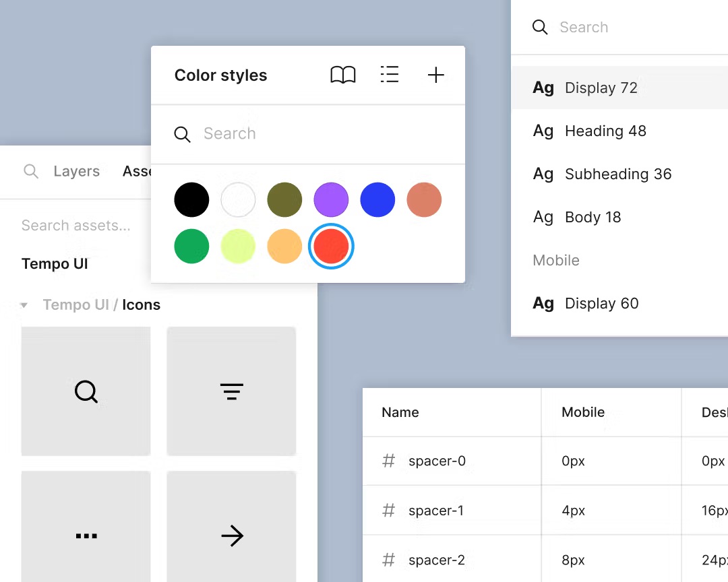Select the right arrow icon in Tempo UI icons
Screen dimensions: 728x582
click(x=231, y=536)
